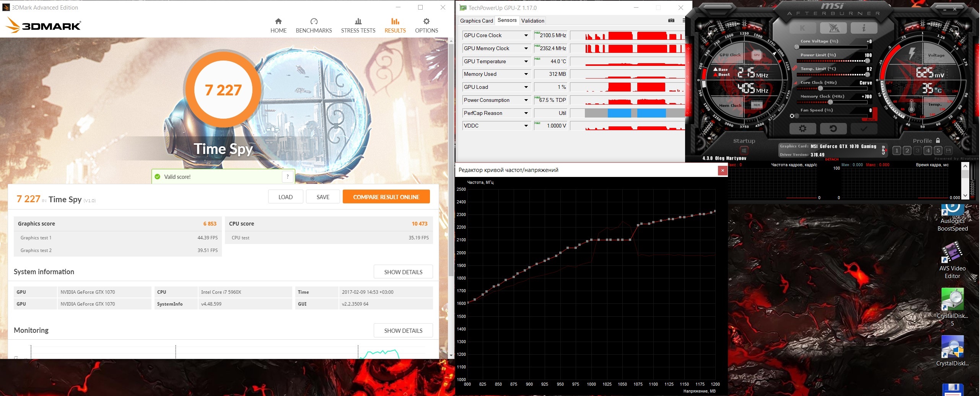
Task: Click MEM chip icon on Mem Clock gauge
Action: 757,105
